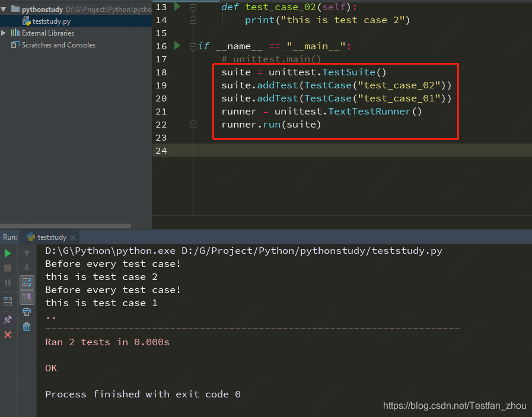Click runner.run(suite) on line 22
Viewport: 532px width, 417px height.
coord(271,125)
